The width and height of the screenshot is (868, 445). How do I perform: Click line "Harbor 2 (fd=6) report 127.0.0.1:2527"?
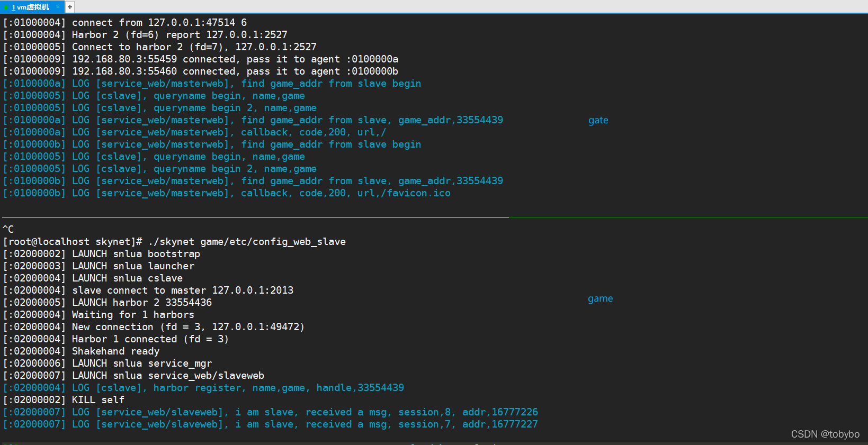pyautogui.click(x=145, y=35)
